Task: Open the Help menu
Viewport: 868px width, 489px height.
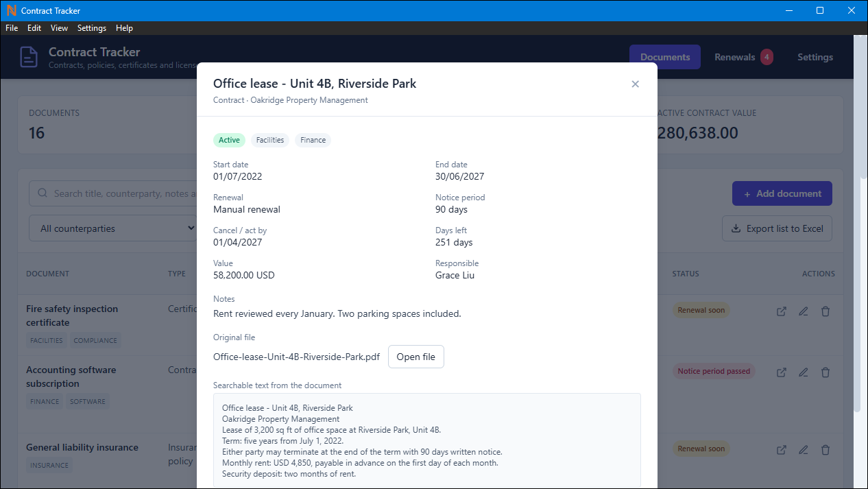Action: (124, 28)
